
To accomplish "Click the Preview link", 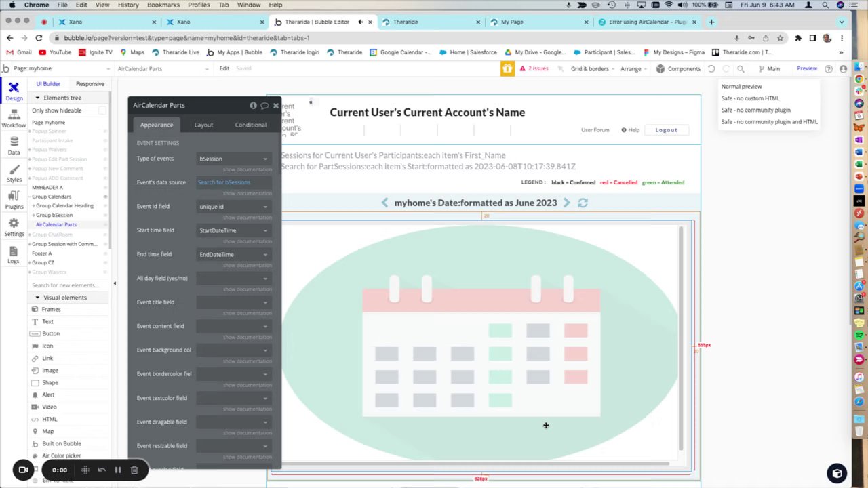I will [x=807, y=68].
